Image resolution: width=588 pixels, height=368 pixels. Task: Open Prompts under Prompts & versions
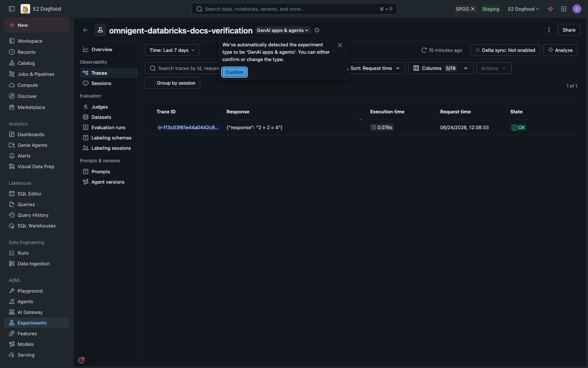[109, 171]
